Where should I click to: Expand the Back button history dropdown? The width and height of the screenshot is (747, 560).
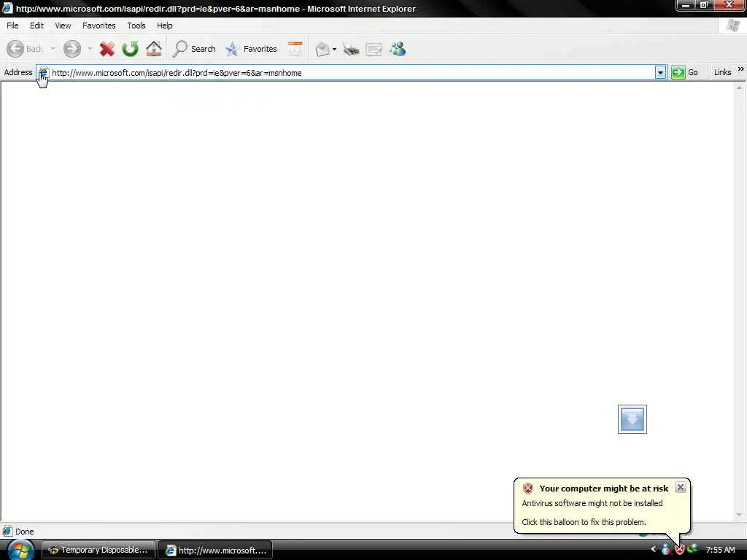tap(53, 49)
